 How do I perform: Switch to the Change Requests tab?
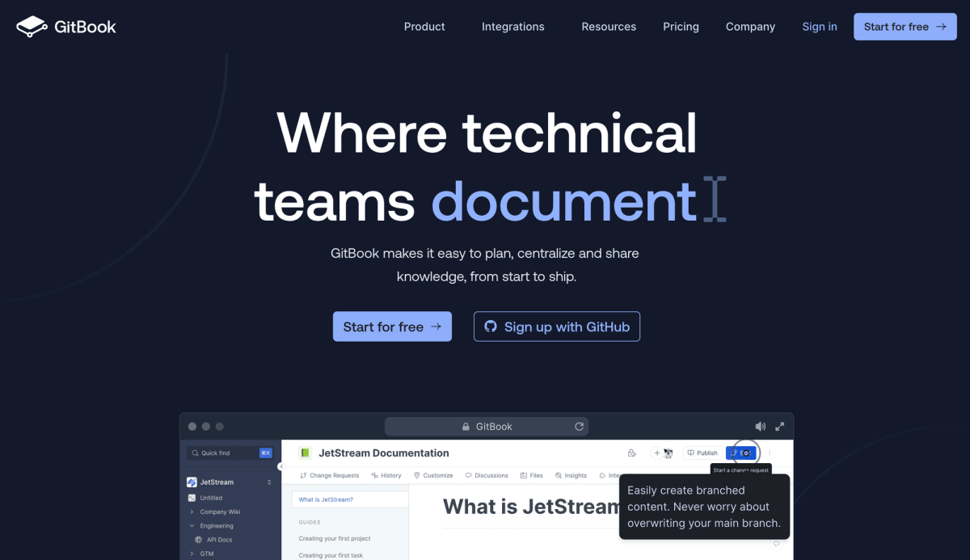pyautogui.click(x=329, y=476)
